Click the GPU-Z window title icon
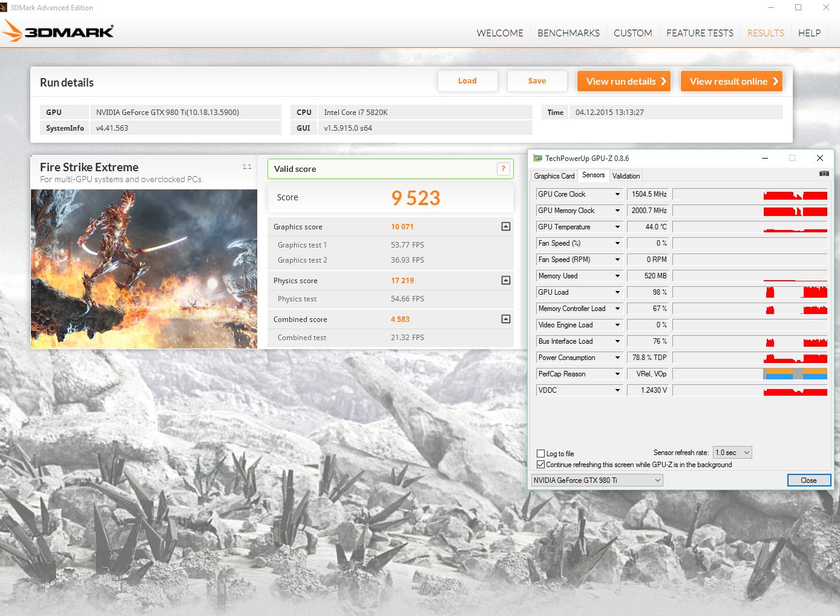 [x=537, y=159]
